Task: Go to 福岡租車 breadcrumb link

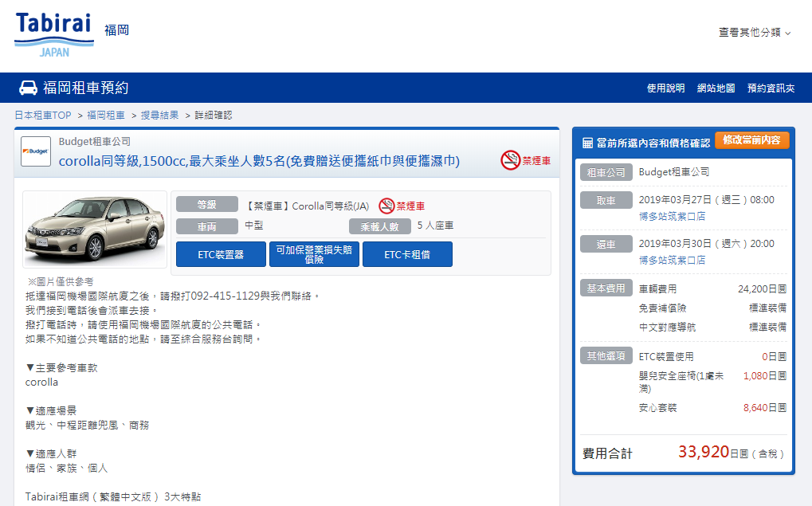Action: pyautogui.click(x=106, y=115)
